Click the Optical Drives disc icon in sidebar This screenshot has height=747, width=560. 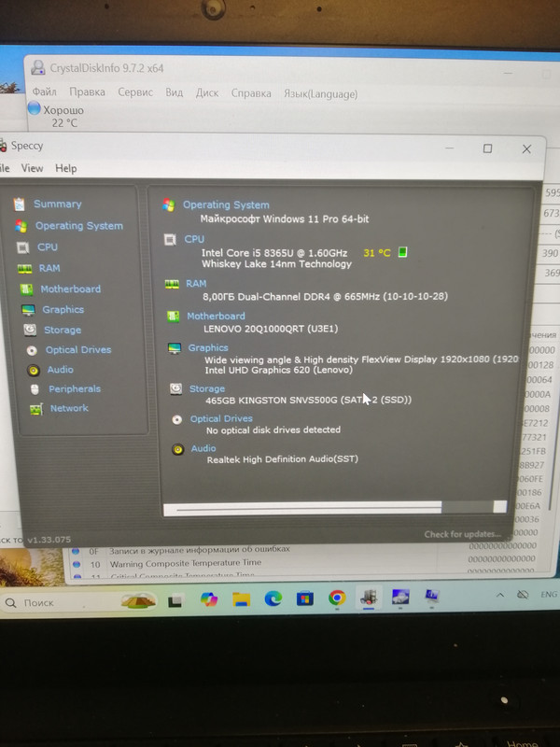(32, 351)
